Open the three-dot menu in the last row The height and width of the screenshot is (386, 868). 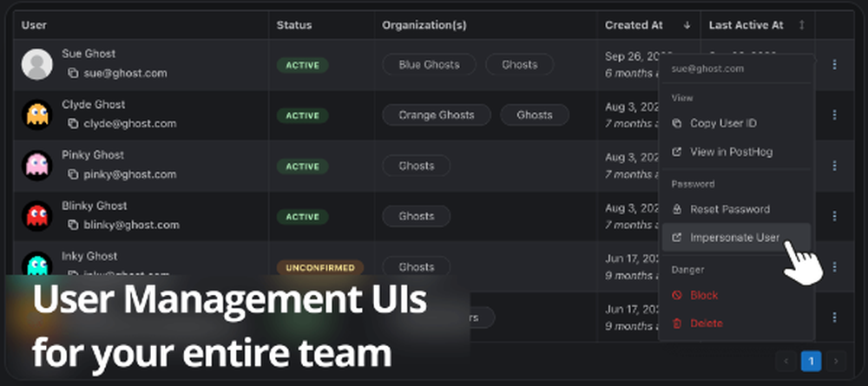click(x=834, y=317)
